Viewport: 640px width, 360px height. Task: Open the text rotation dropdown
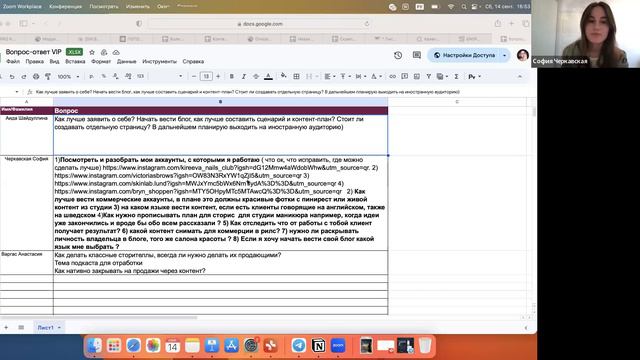tap(376, 76)
